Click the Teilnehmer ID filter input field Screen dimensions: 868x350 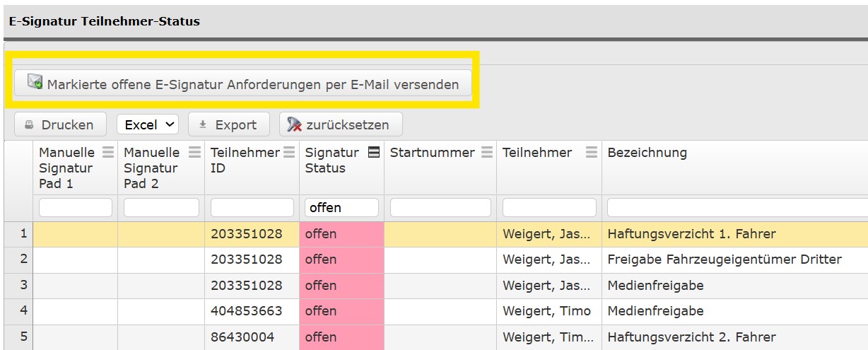(x=252, y=207)
